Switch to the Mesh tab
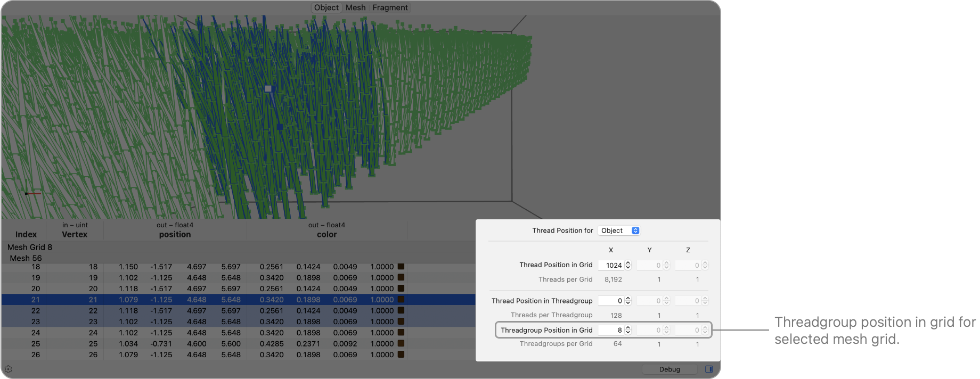980x379 pixels. point(355,7)
